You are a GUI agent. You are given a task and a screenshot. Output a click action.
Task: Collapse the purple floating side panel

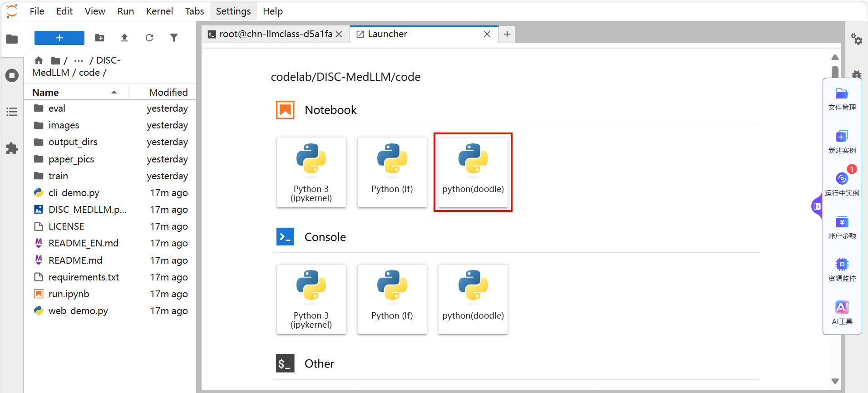click(x=817, y=206)
